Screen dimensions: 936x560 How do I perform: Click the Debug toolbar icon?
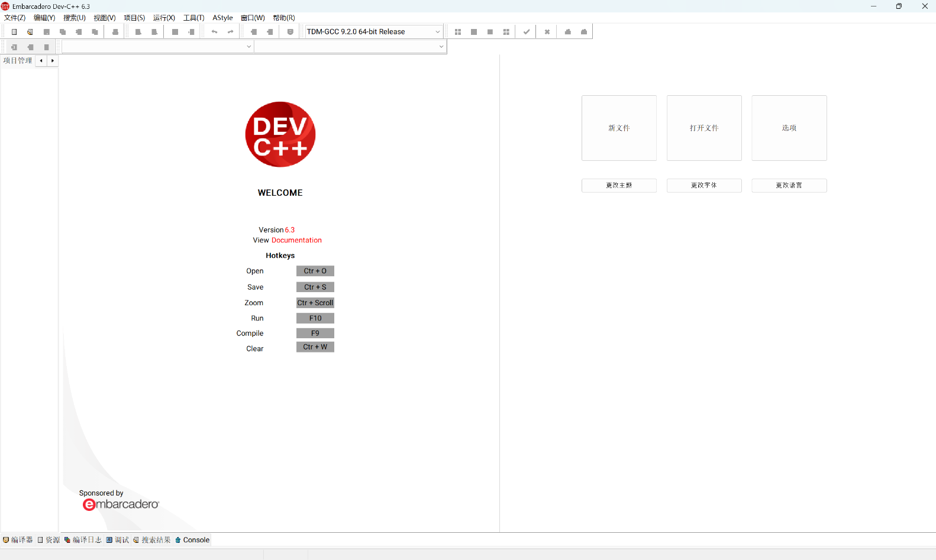tap(568, 32)
